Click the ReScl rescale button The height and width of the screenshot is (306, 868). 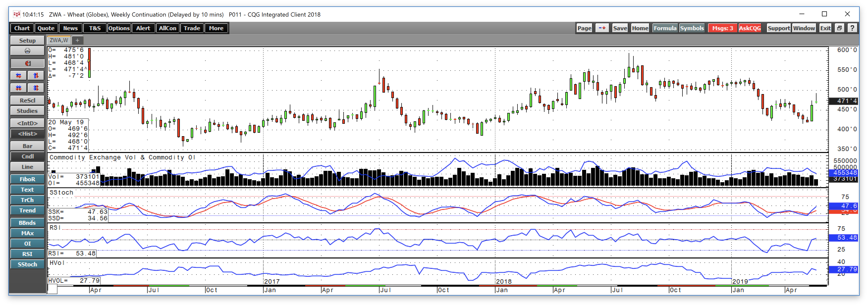pyautogui.click(x=27, y=100)
